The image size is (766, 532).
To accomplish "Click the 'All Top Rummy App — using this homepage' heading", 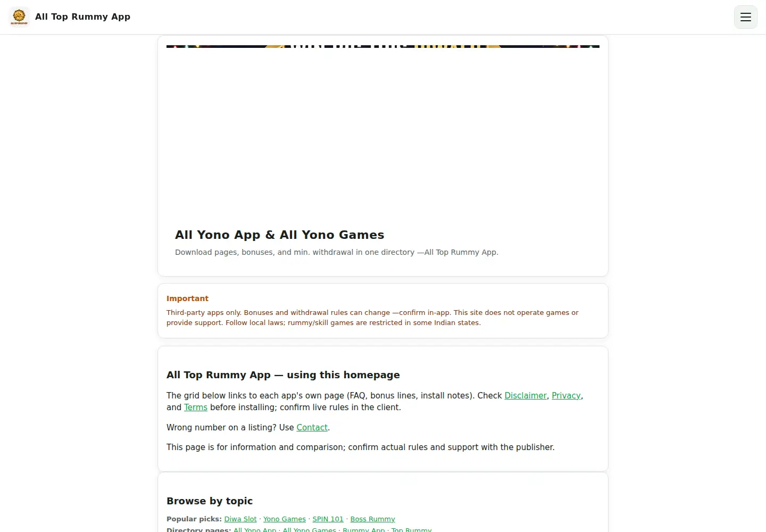I will tap(283, 375).
